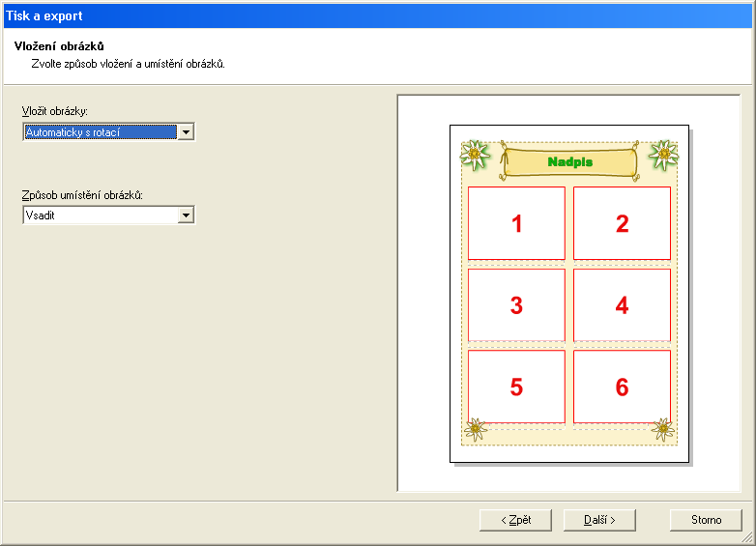
Task: Expand the 'Způsob umístění obrázků' dropdown arrow
Action: (186, 216)
